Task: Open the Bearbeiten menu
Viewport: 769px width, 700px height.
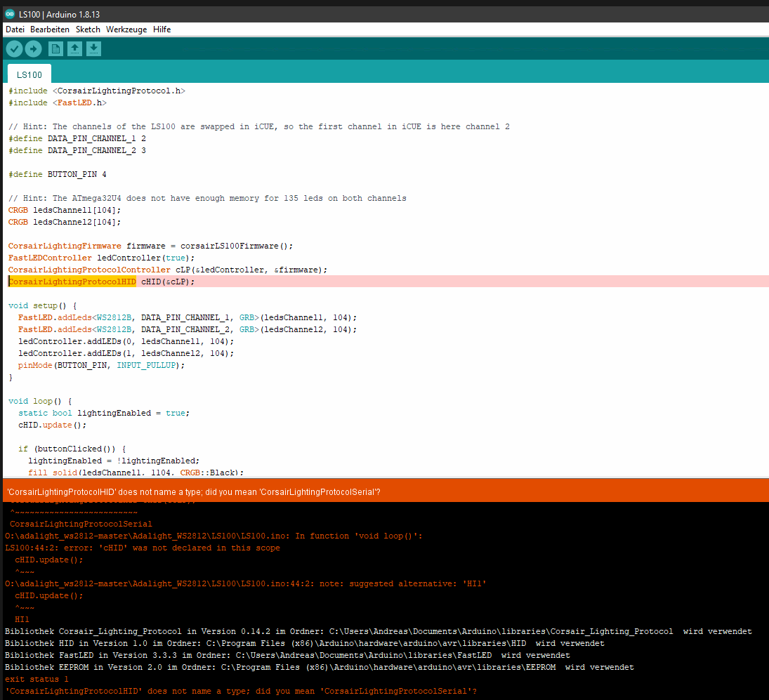Action: pyautogui.click(x=49, y=29)
